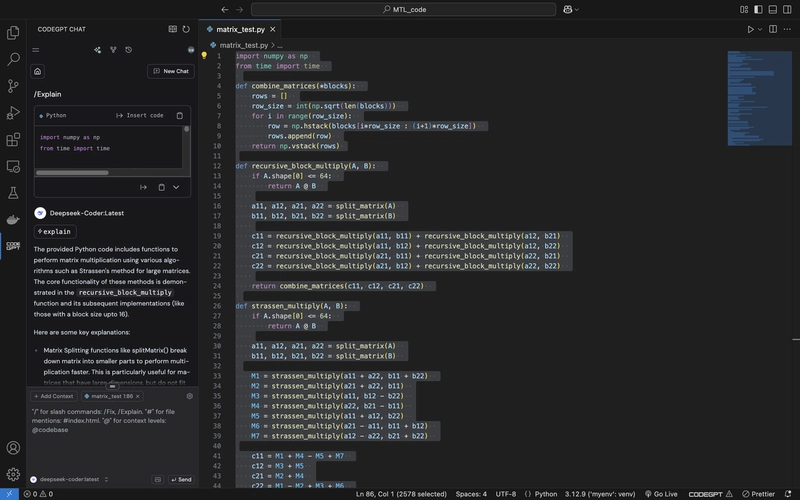
Task: Click Add Context button
Action: pos(54,396)
